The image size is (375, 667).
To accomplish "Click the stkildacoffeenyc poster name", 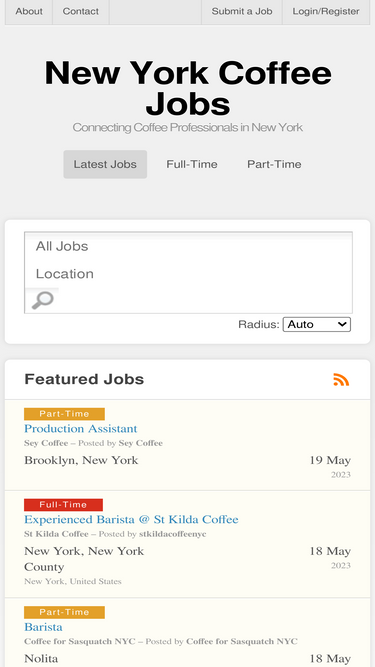I will tap(173, 534).
